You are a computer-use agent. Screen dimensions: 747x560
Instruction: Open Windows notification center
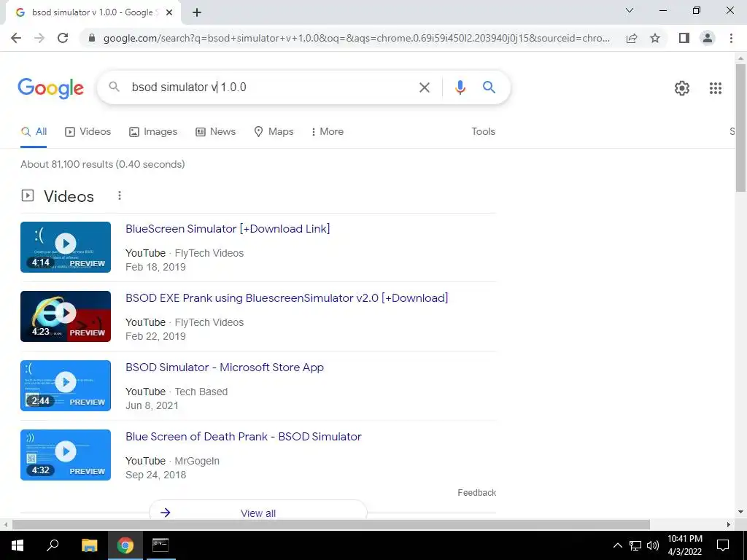tap(723, 545)
